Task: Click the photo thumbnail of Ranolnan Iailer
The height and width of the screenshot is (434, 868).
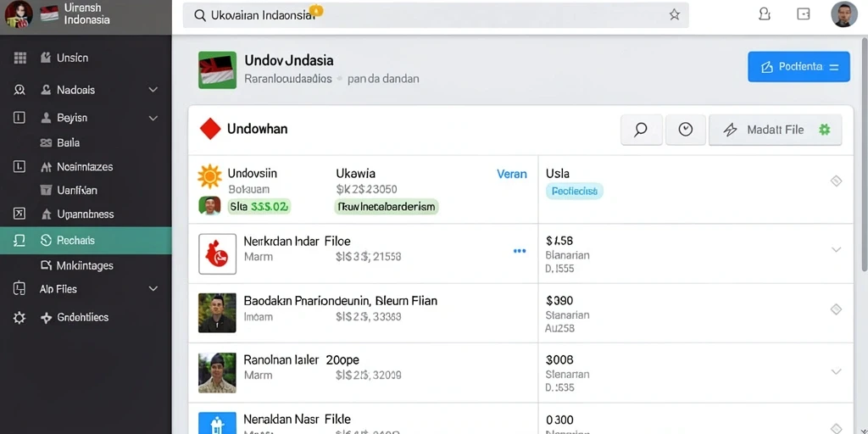Action: click(217, 373)
